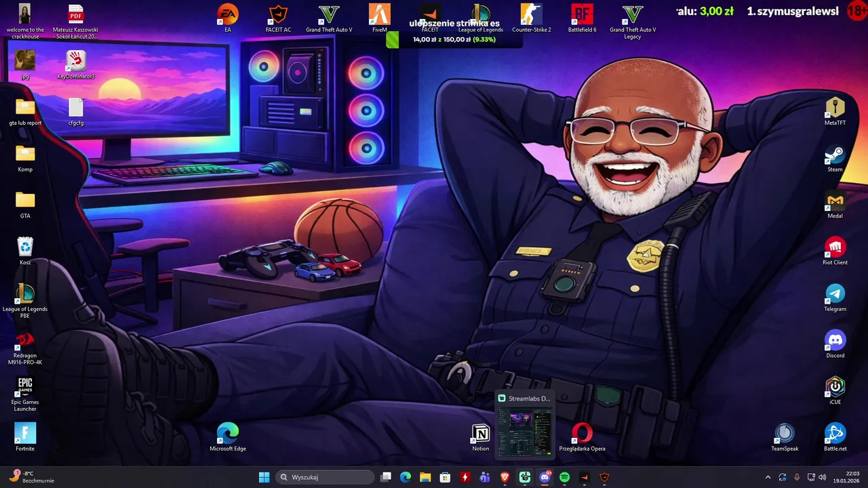The height and width of the screenshot is (488, 868).
Task: Switch to FACEIT AC shield on taskbar
Action: 604,477
